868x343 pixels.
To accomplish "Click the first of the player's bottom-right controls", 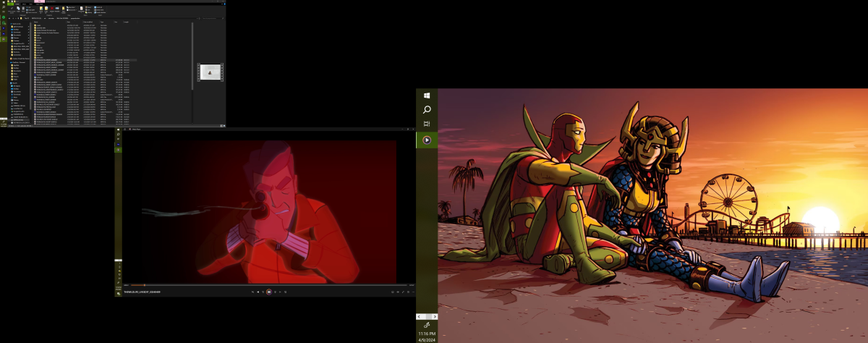I will [x=393, y=292].
